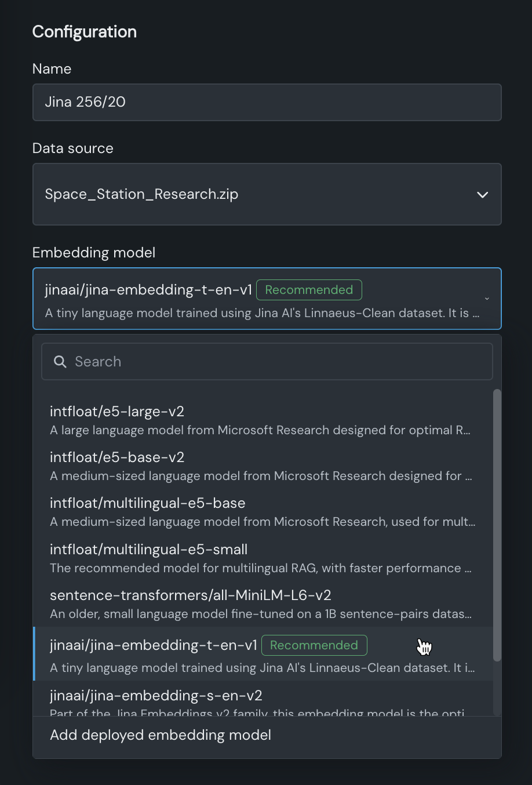
Task: Click the Embedding model label
Action: 94,253
